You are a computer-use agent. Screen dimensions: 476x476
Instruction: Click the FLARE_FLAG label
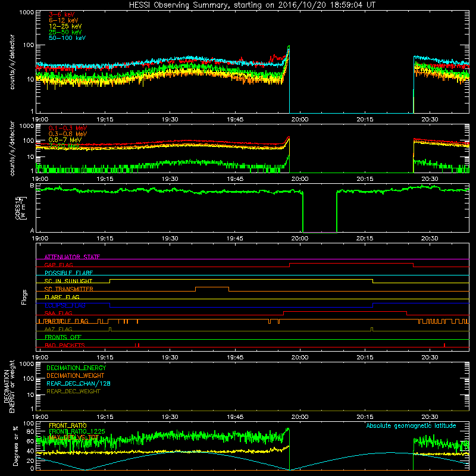tap(62, 297)
